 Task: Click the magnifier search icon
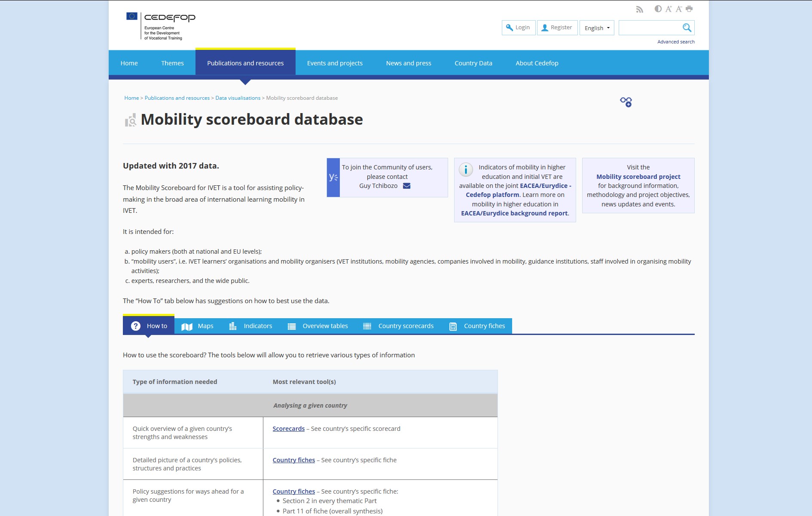coord(687,28)
